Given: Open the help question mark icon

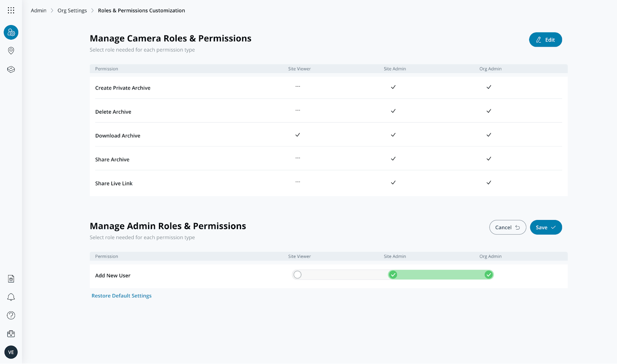Looking at the screenshot, I should pyautogui.click(x=11, y=315).
